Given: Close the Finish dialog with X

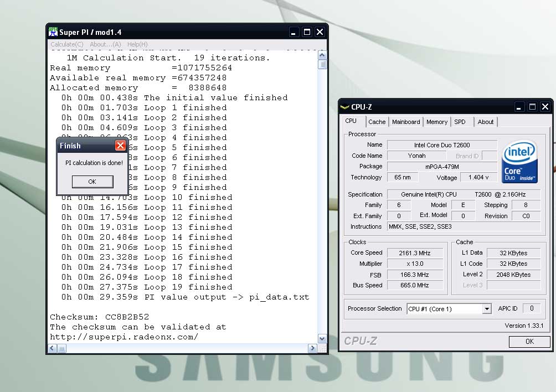Looking at the screenshot, I should (120, 146).
